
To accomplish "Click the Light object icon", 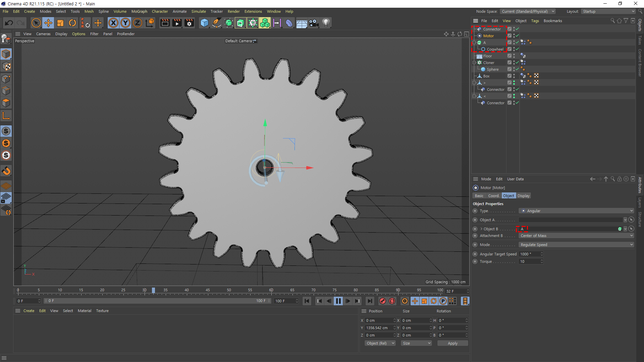I will click(x=326, y=23).
